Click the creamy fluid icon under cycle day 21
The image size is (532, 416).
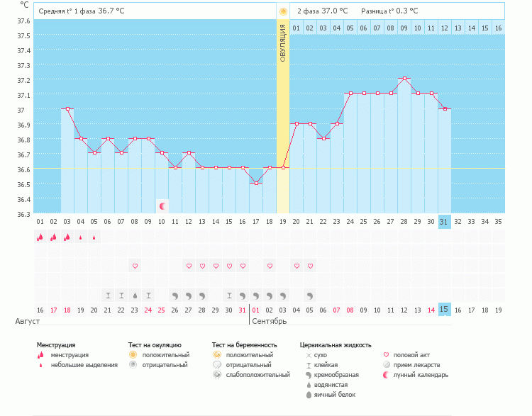(x=310, y=295)
